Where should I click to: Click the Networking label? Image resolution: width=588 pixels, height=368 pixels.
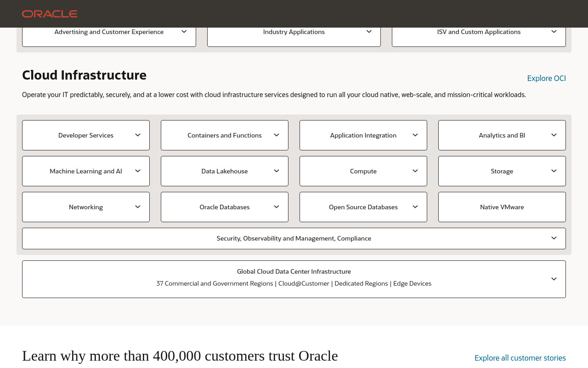point(86,207)
